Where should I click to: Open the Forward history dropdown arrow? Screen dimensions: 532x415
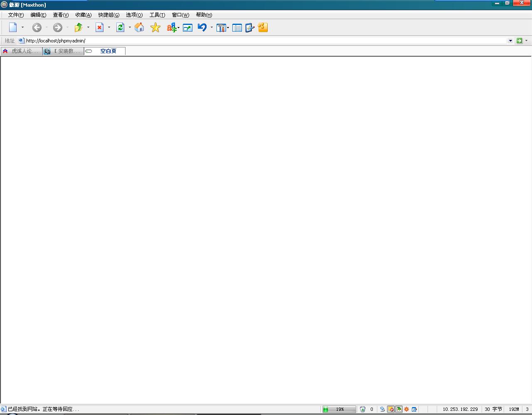pos(67,27)
